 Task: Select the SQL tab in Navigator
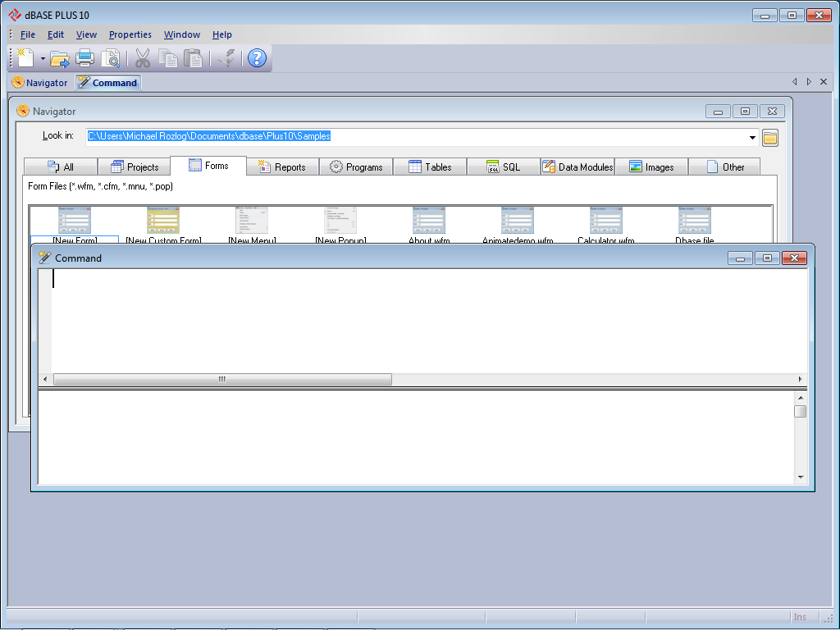[504, 167]
